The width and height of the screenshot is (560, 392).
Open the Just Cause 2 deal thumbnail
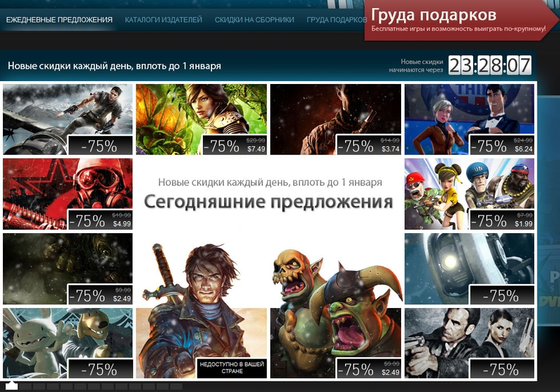click(x=67, y=119)
